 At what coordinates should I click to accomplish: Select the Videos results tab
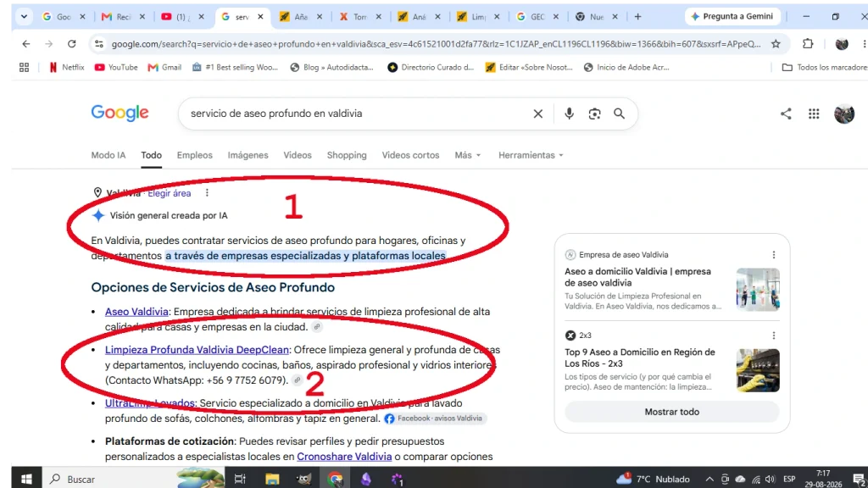(298, 156)
